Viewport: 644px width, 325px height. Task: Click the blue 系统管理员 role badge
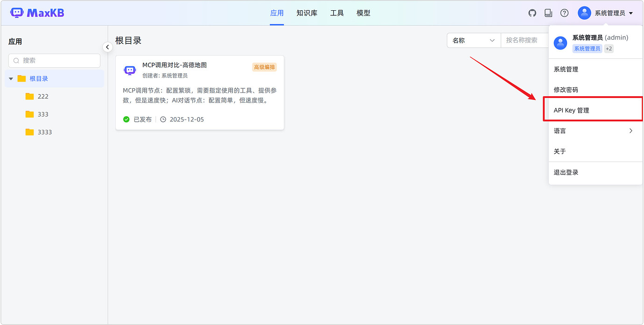click(x=587, y=49)
